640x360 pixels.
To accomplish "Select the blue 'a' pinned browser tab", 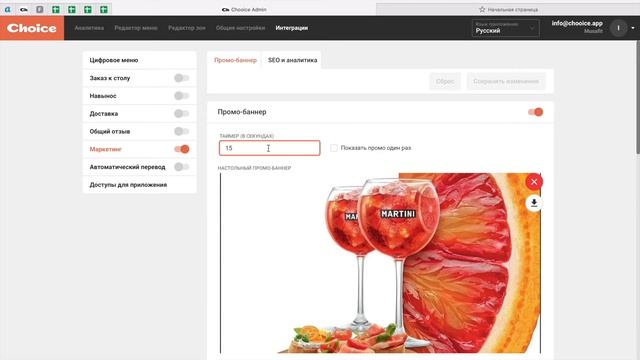I will click(7, 9).
